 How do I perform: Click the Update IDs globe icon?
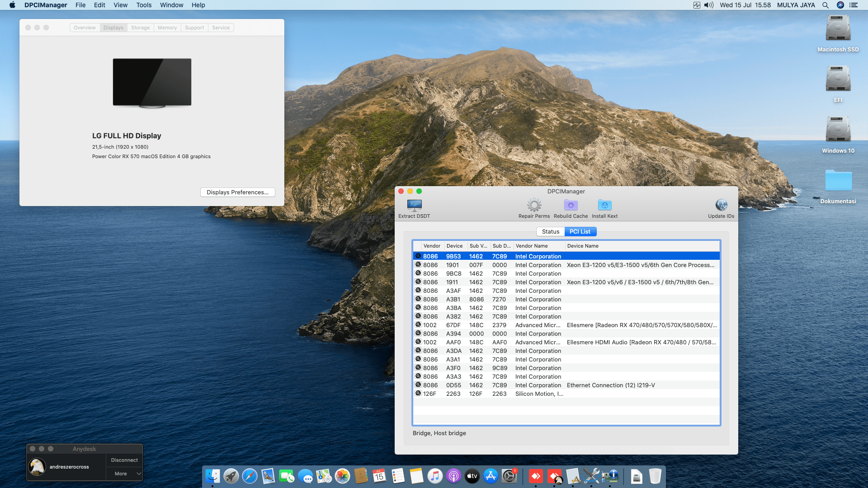[x=721, y=205]
